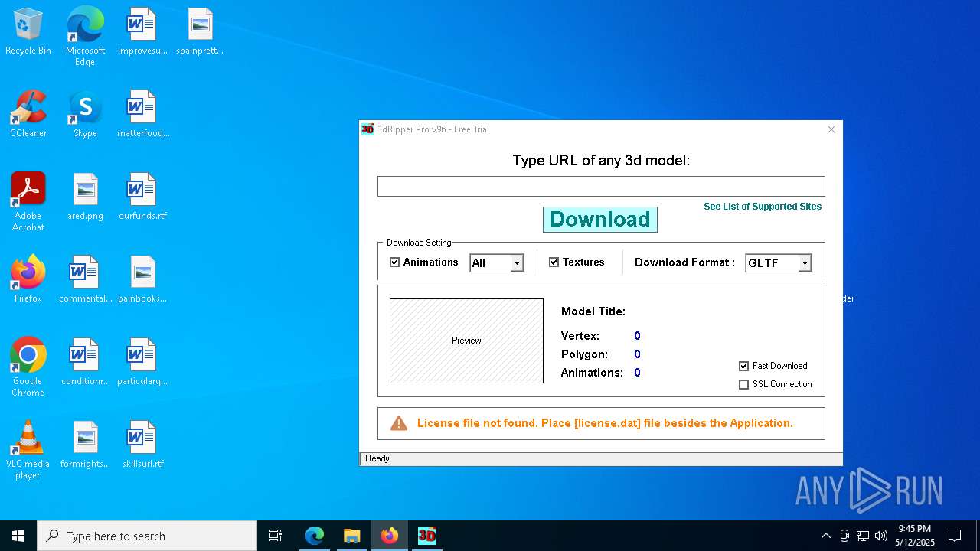The height and width of the screenshot is (551, 980).
Task: Select the skillsurl.rtf document icon
Action: 142,445
